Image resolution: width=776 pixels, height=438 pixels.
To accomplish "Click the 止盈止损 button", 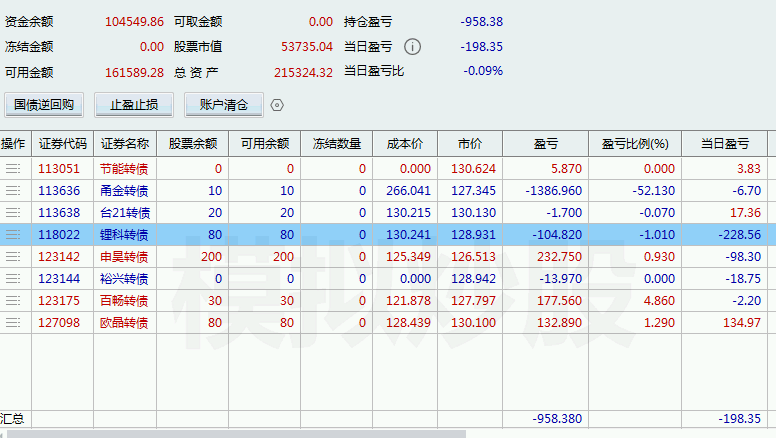I will (134, 105).
